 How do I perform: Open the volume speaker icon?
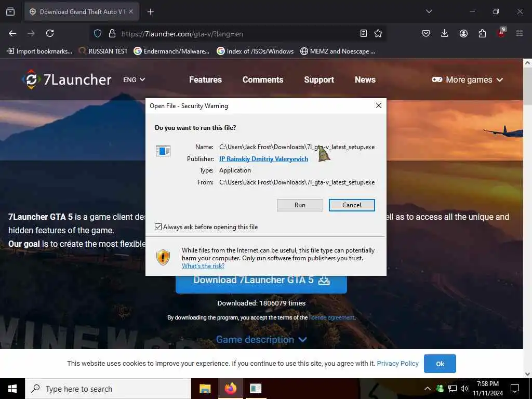tap(464, 389)
